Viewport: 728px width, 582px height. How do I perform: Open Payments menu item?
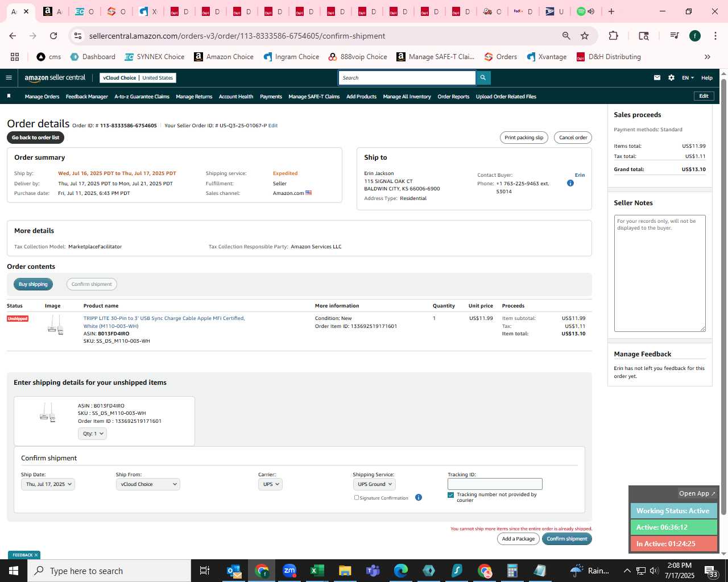tap(271, 97)
